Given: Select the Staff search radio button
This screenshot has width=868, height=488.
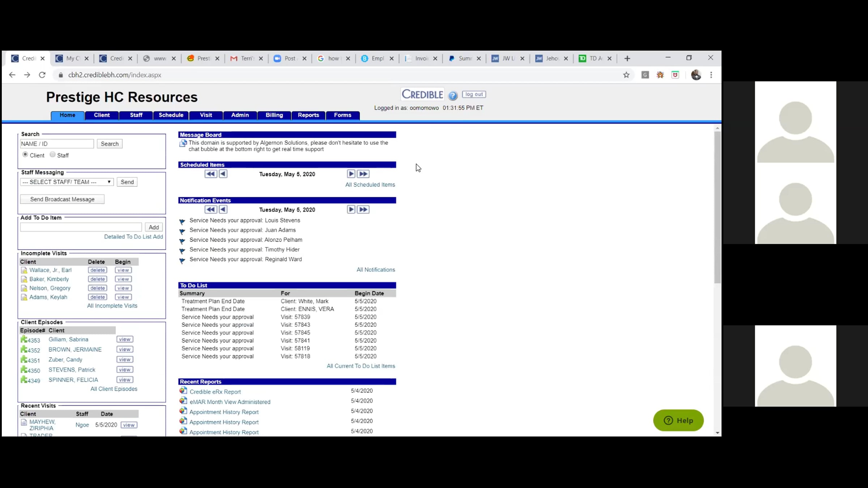Looking at the screenshot, I should click(x=52, y=154).
